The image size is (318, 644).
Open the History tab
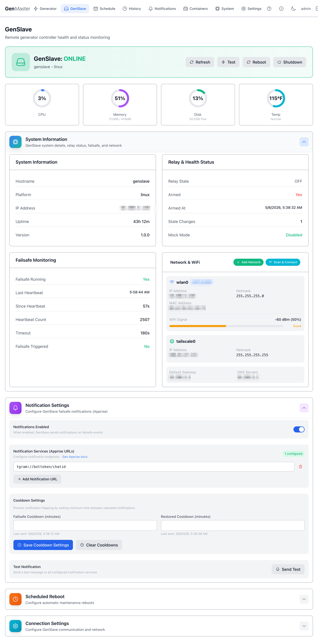(x=132, y=8)
